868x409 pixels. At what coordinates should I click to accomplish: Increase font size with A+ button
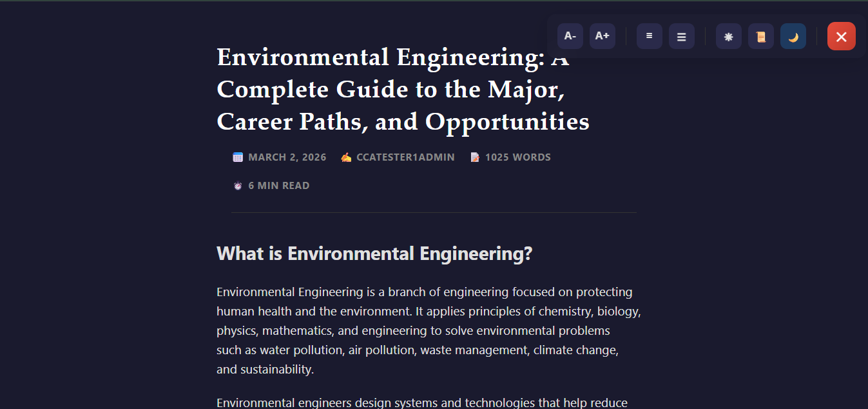(603, 36)
